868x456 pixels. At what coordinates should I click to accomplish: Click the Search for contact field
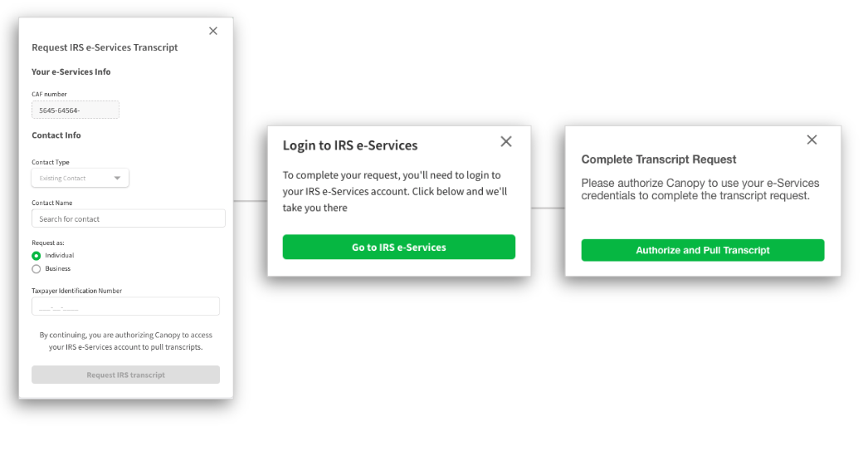[129, 218]
